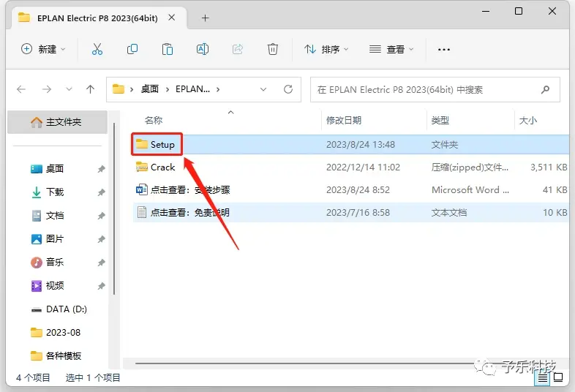The width and height of the screenshot is (575, 392).
Task: Click the sidebar vertical scrollbar
Action: point(114,209)
